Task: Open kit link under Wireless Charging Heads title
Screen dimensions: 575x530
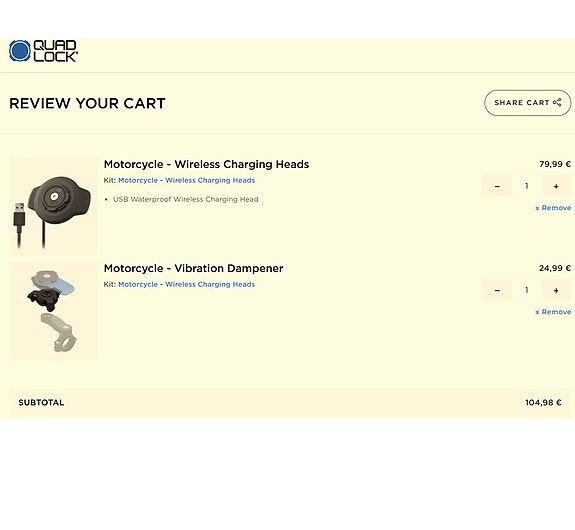Action: (x=186, y=180)
